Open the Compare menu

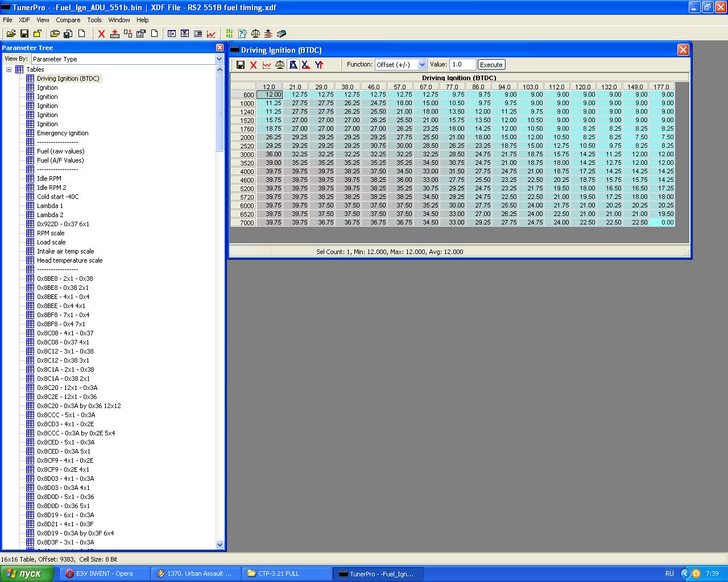pos(68,20)
